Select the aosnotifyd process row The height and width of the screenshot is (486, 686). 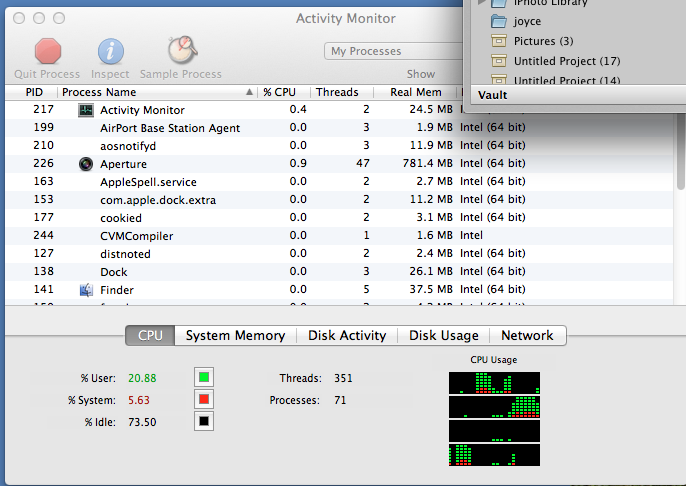point(339,146)
